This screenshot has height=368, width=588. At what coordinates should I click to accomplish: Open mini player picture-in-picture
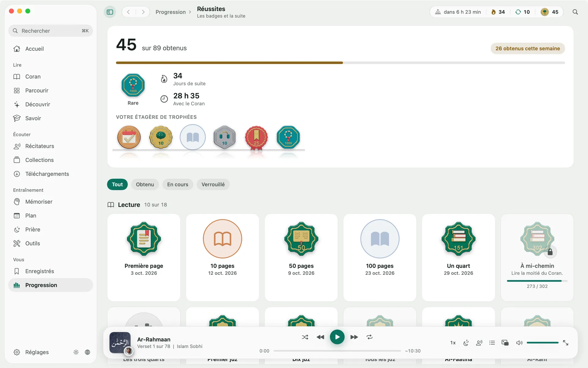(x=505, y=343)
